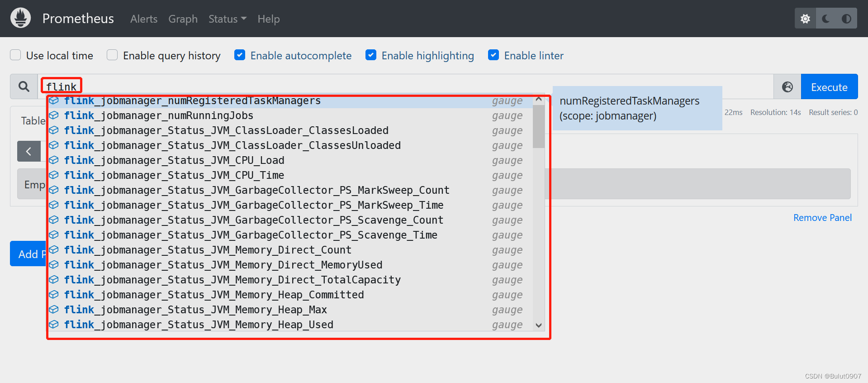Click cube icon beside ClassLoader_ClassesUnloaded
Image resolution: width=868 pixels, height=383 pixels.
(x=54, y=145)
